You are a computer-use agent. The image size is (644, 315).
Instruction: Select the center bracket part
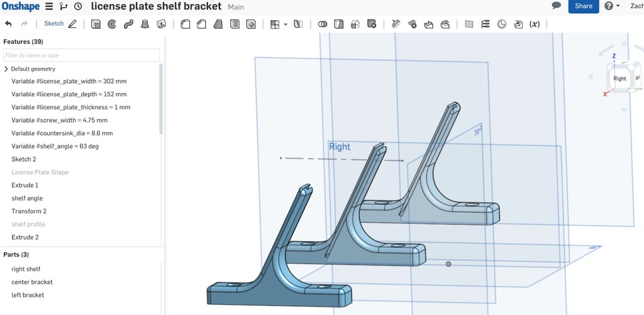[x=32, y=282]
